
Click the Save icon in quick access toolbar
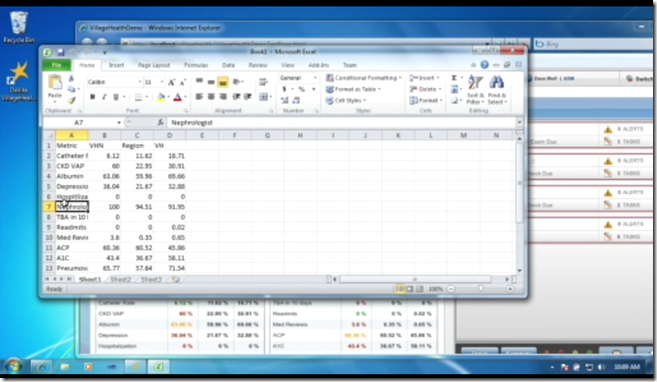(x=61, y=52)
